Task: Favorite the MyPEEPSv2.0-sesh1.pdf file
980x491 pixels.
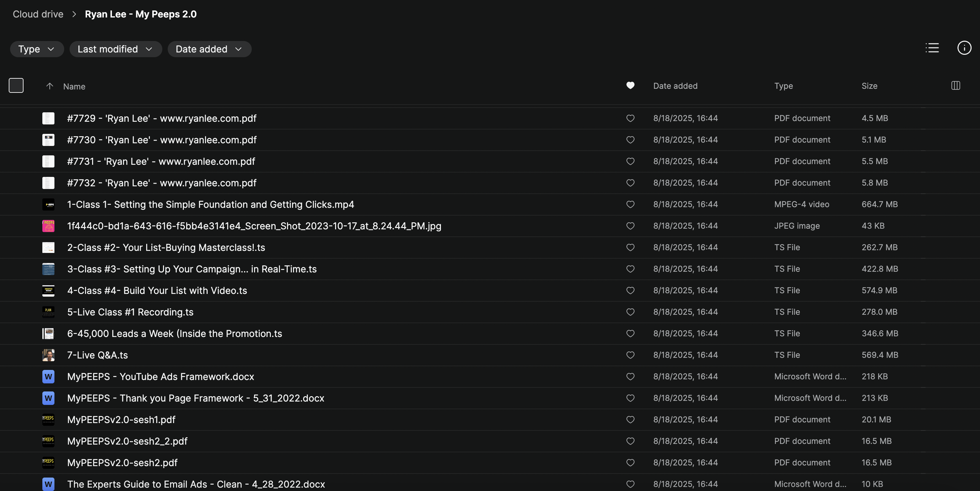Action: click(630, 419)
